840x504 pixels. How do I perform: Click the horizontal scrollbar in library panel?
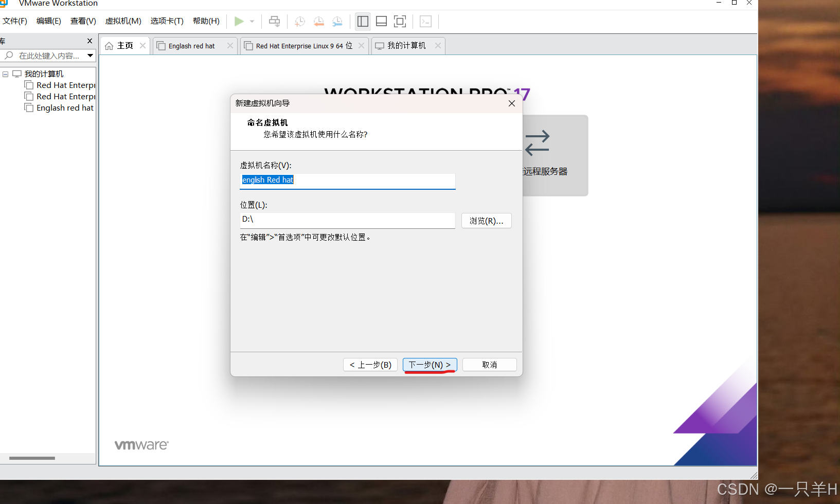point(32,458)
